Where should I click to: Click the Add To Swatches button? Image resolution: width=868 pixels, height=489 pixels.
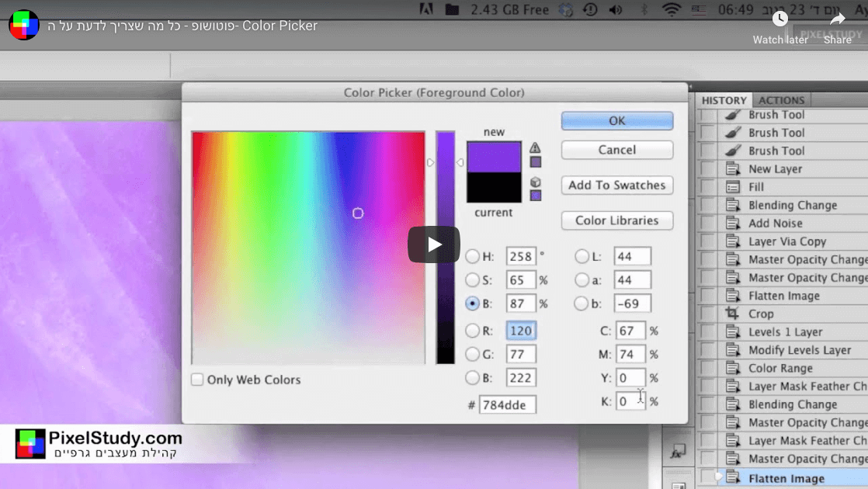[x=616, y=186]
